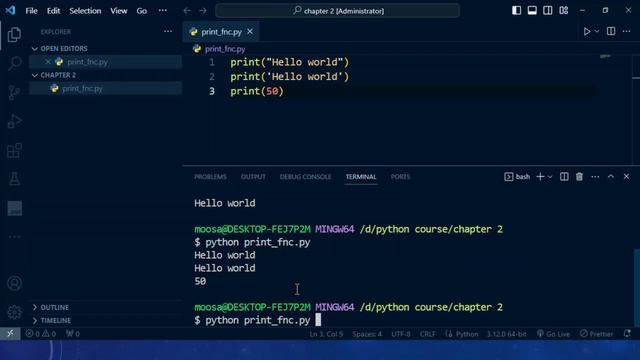Close the terminal panel
This screenshot has width=640, height=360.
627,177
